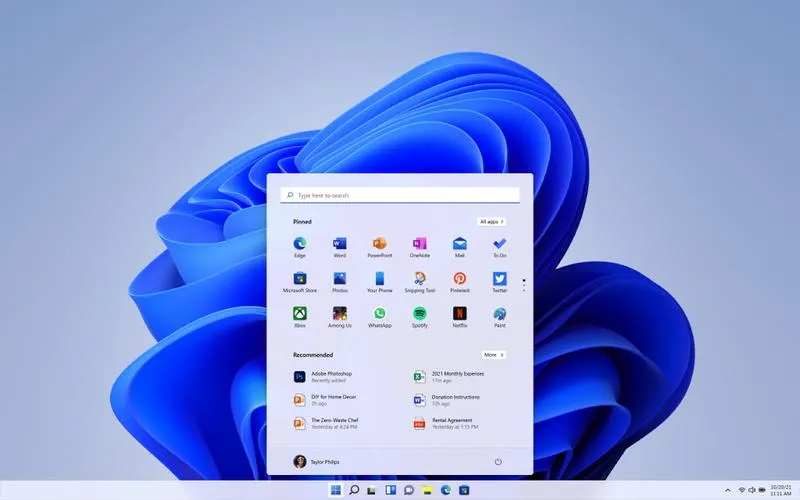Open Edge from the taskbar
The image size is (800, 500).
(x=445, y=490)
